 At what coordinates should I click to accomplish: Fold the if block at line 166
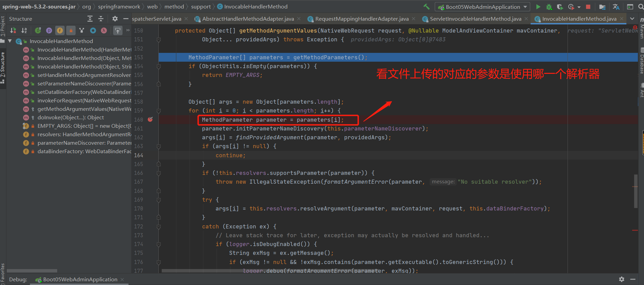coord(158,173)
